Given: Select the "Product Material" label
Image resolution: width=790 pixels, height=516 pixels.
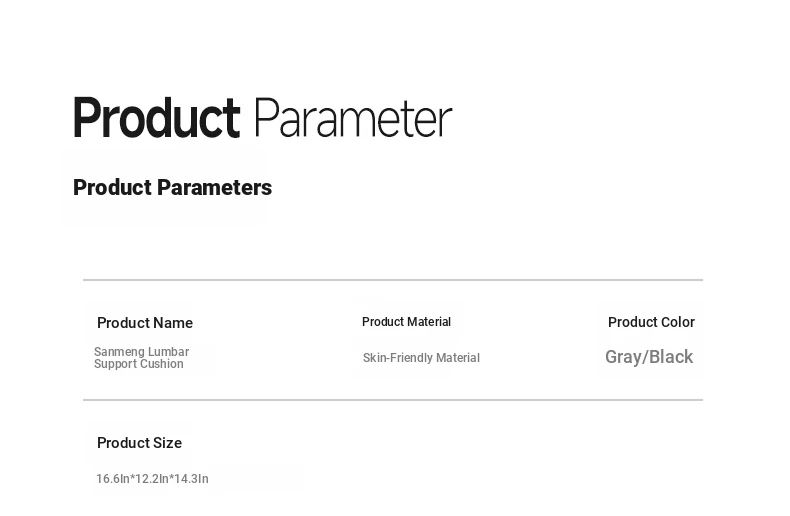Looking at the screenshot, I should (x=406, y=322).
